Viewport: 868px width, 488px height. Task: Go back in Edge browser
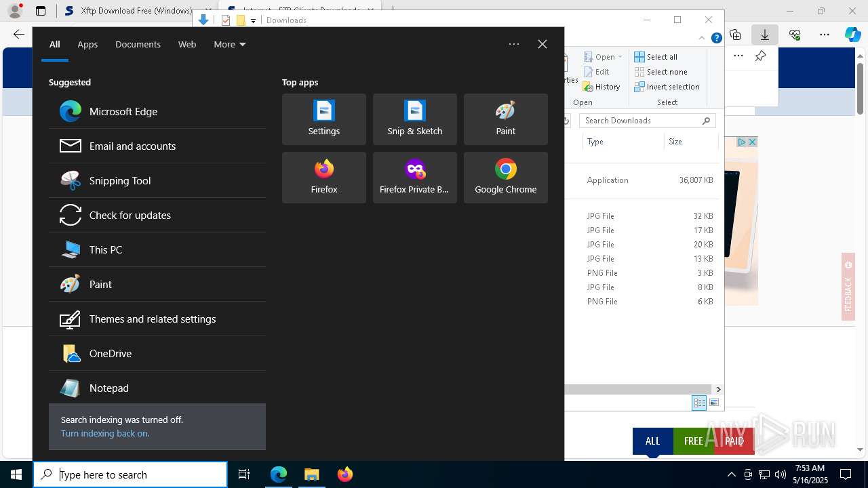click(19, 35)
